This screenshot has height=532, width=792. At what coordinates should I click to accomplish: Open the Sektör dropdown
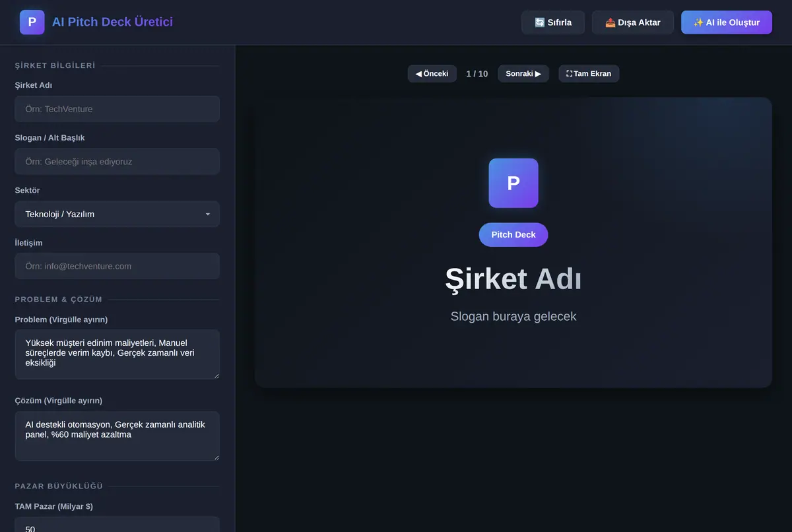(117, 214)
